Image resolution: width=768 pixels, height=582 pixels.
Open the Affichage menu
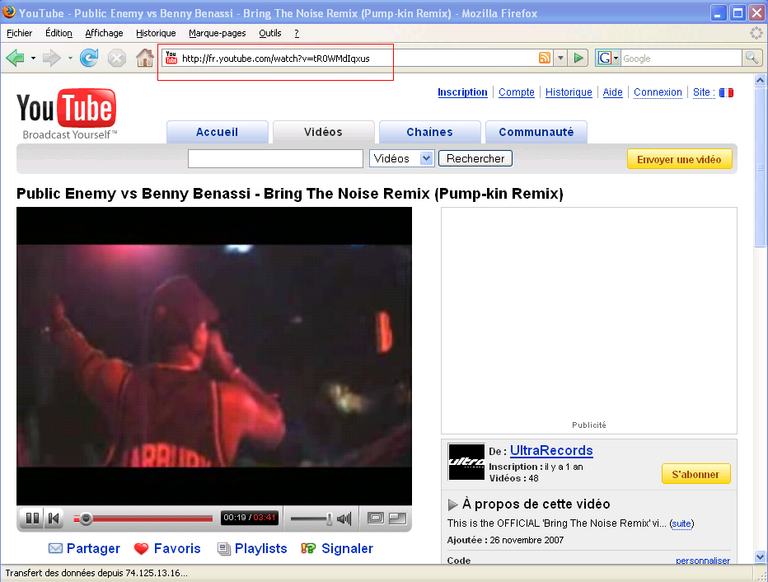(x=104, y=33)
